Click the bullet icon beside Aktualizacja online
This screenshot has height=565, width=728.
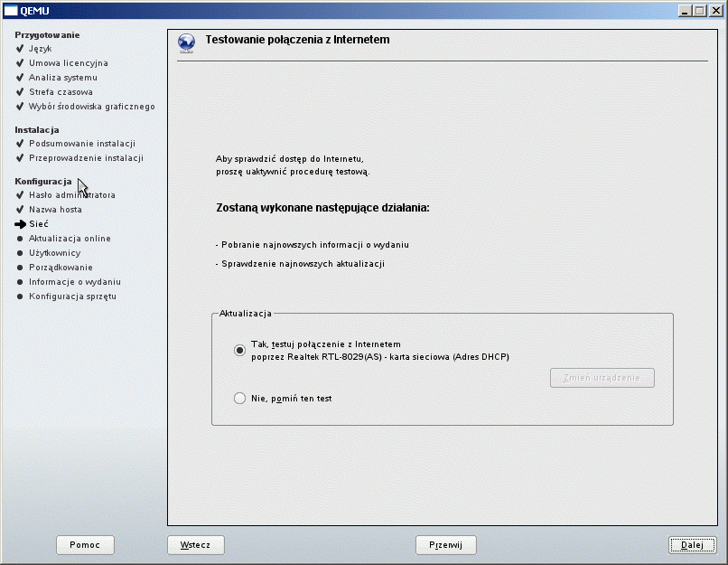coord(20,239)
